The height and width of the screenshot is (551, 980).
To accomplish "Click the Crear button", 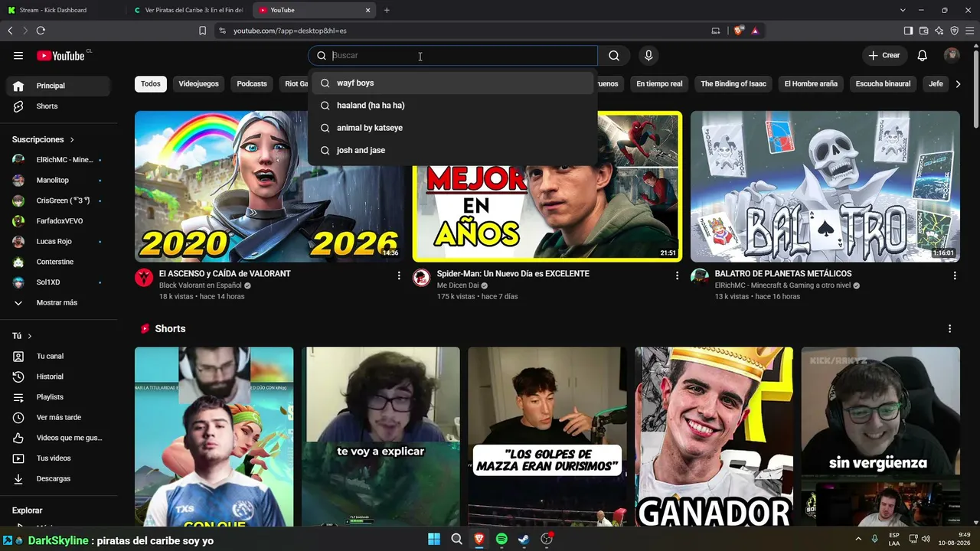I will [884, 55].
